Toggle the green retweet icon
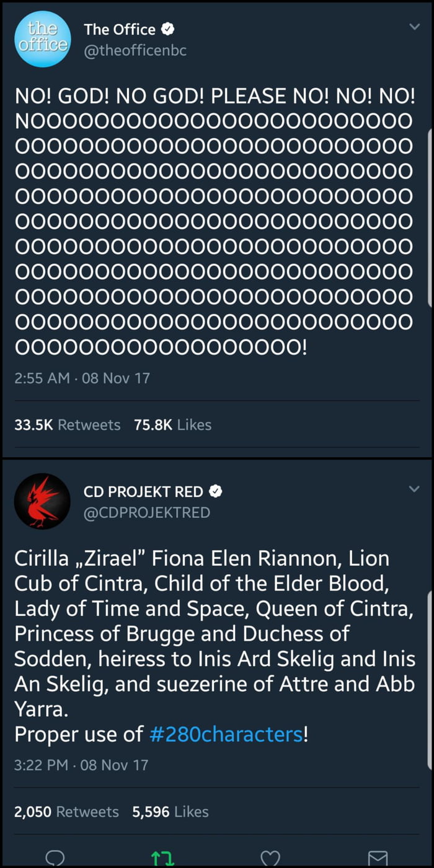Image resolution: width=434 pixels, height=868 pixels. point(161,858)
